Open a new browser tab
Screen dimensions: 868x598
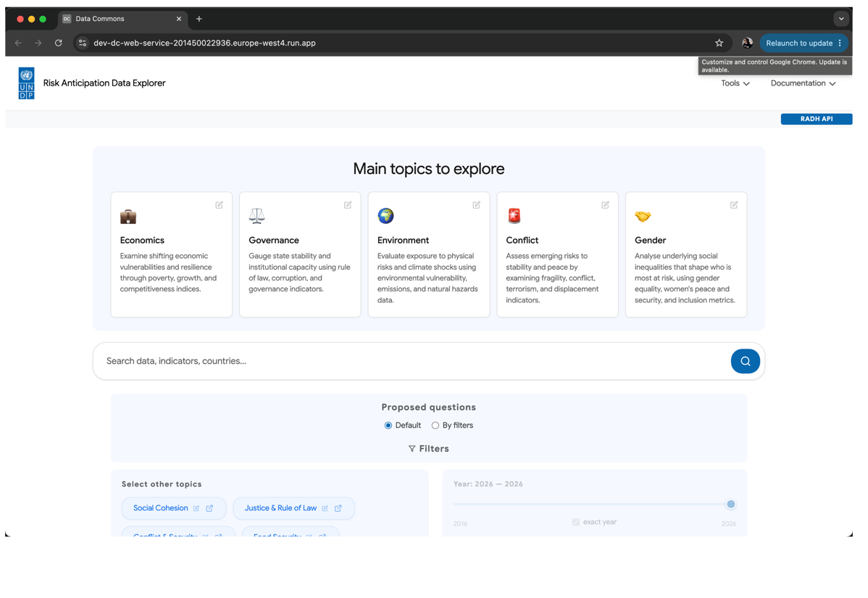pos(199,19)
